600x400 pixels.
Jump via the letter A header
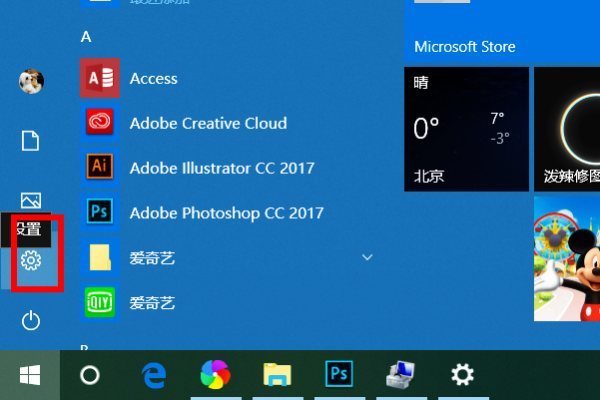click(x=86, y=37)
